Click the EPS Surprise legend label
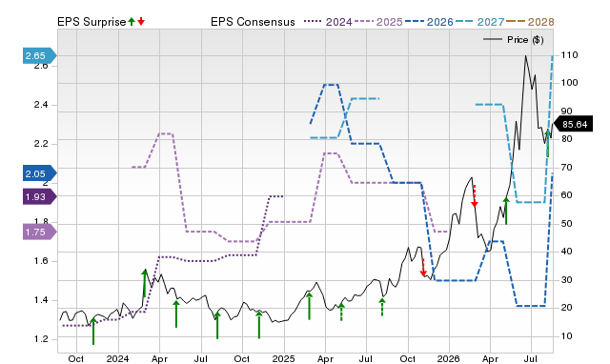The image size is (610, 364). point(91,22)
